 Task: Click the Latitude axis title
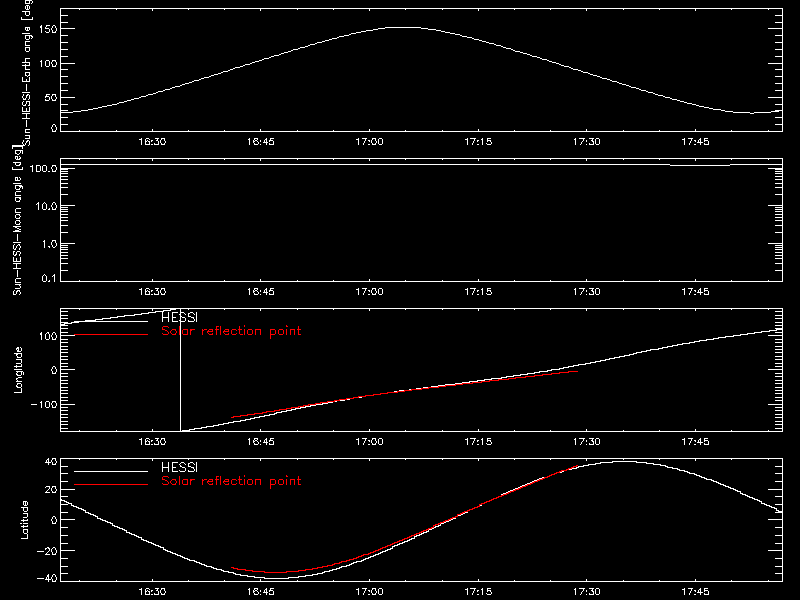point(24,520)
